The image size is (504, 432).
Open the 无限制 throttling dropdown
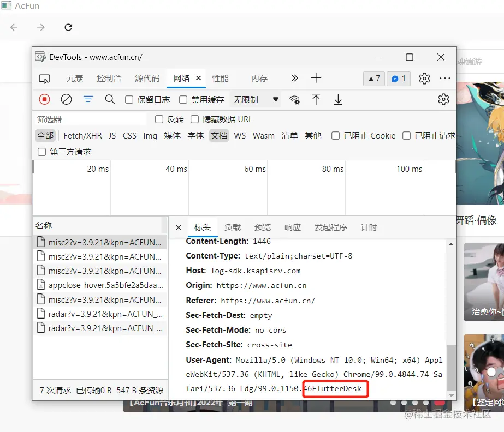257,99
